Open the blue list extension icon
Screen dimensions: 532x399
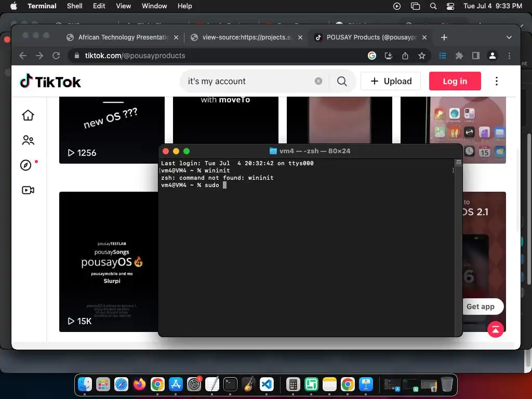pyautogui.click(x=443, y=56)
